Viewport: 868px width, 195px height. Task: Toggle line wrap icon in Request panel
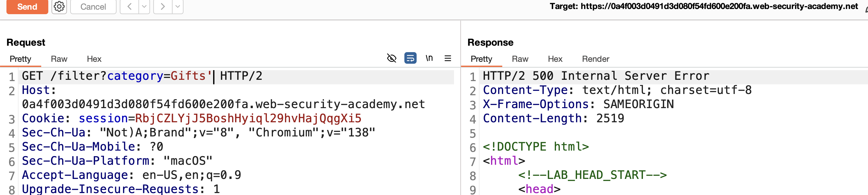click(410, 58)
